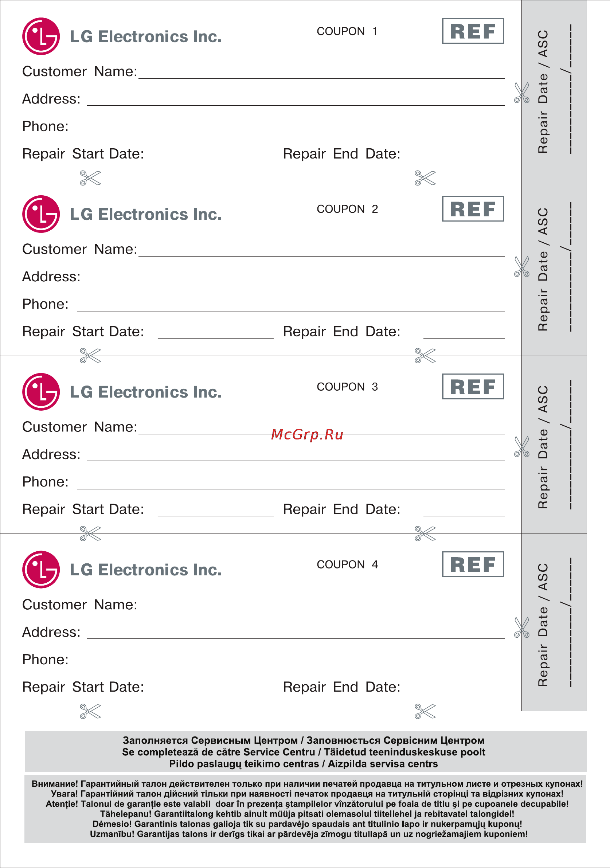Click the COUPON 2 label
This screenshot has width=610, height=868.
coord(347,209)
